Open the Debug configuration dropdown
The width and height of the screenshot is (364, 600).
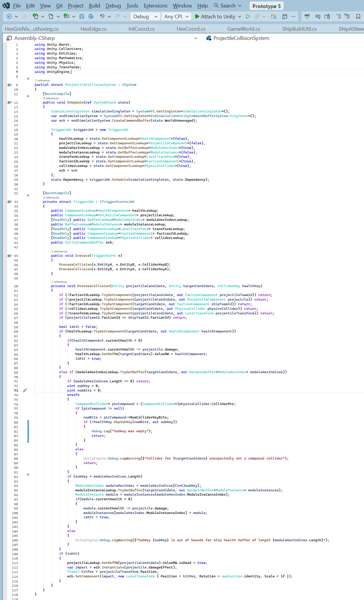(x=145, y=16)
